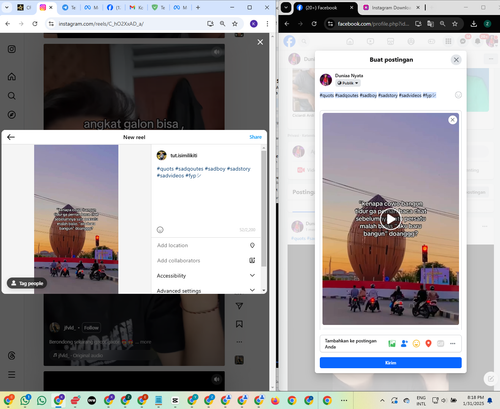Click the facebook.com address bar
This screenshot has height=409, width=500.
[373, 24]
